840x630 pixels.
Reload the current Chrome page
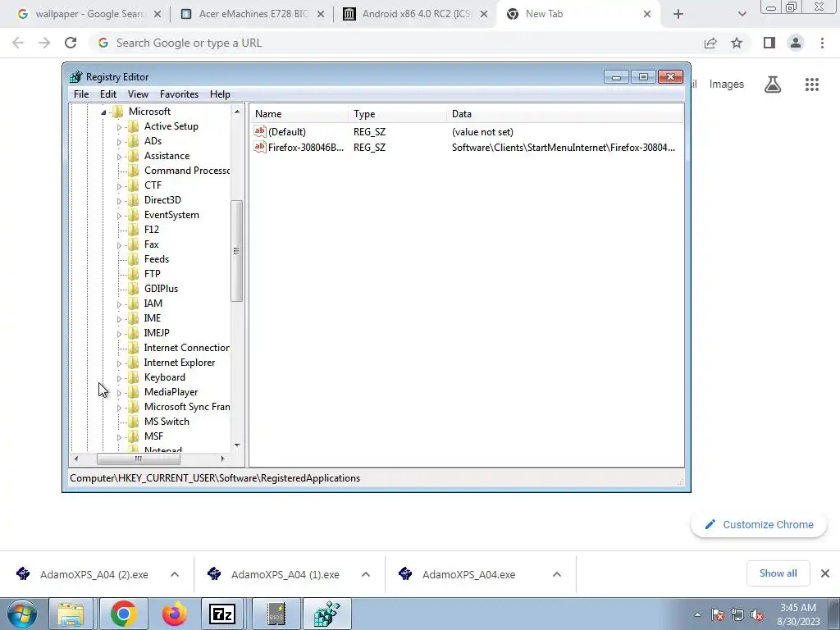tap(71, 43)
